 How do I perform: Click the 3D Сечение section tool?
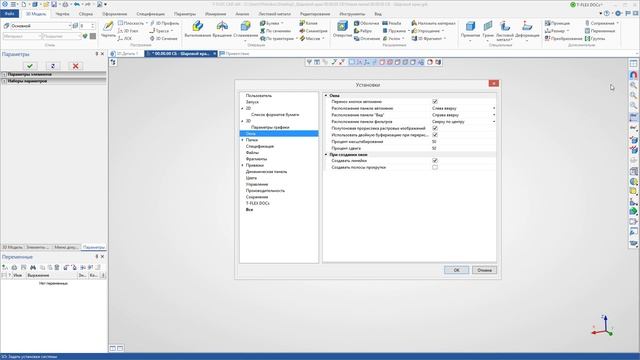click(x=163, y=39)
